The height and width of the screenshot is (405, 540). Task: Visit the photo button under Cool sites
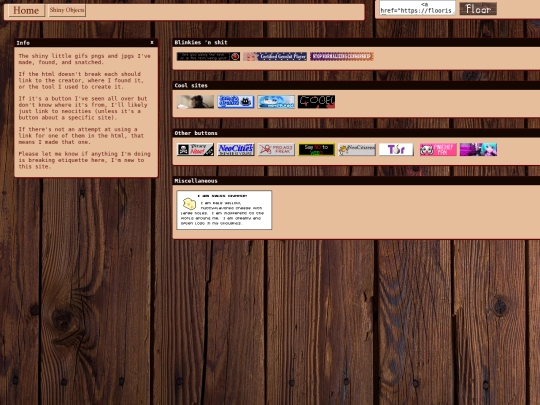click(x=195, y=102)
